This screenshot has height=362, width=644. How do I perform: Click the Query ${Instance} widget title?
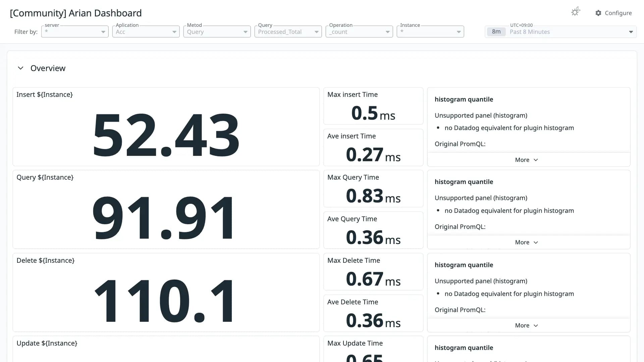[x=45, y=177]
